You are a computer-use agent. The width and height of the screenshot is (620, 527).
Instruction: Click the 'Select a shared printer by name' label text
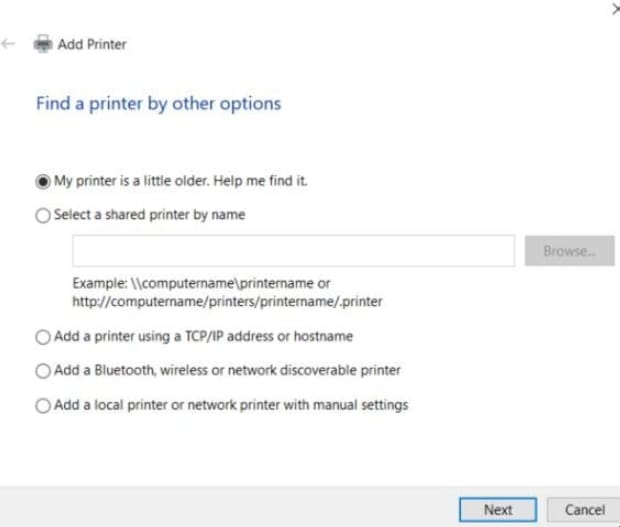[149, 214]
